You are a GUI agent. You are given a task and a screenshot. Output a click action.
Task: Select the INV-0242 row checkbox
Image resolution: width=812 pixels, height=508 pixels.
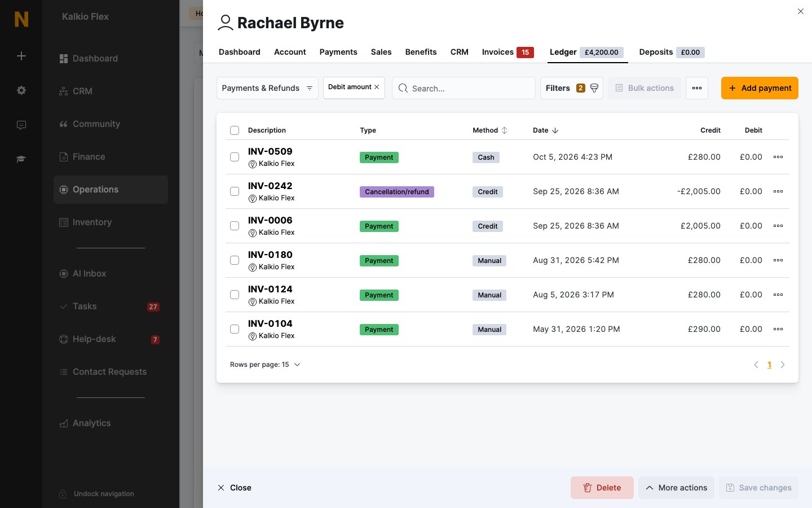click(x=235, y=191)
